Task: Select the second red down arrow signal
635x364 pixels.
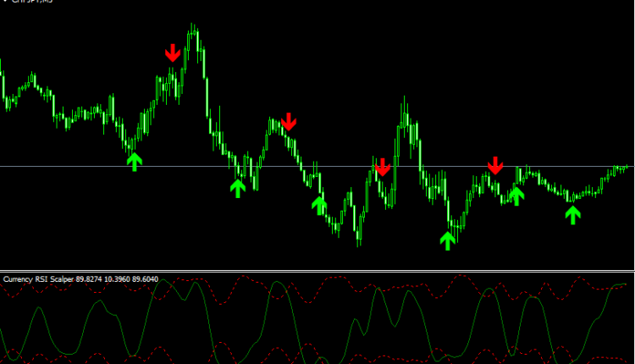Action: [x=289, y=121]
